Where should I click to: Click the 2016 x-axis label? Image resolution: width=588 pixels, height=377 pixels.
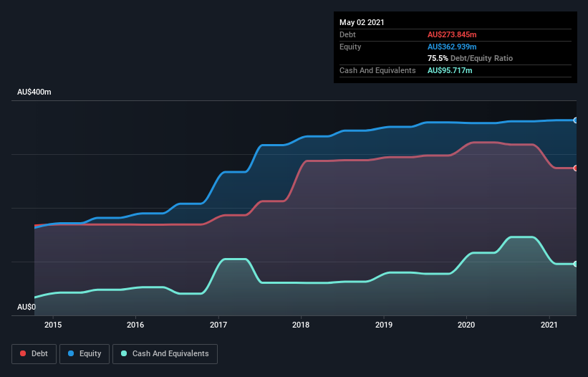(x=135, y=325)
